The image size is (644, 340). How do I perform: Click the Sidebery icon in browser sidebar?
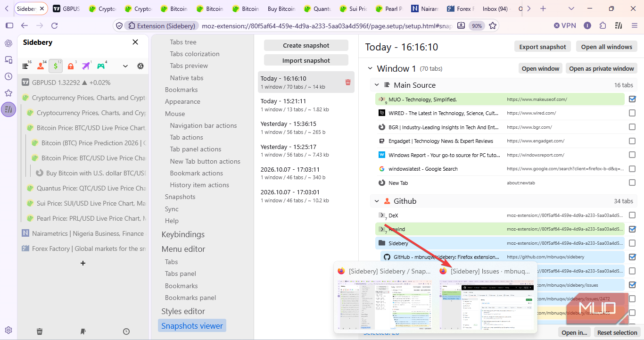[8, 109]
